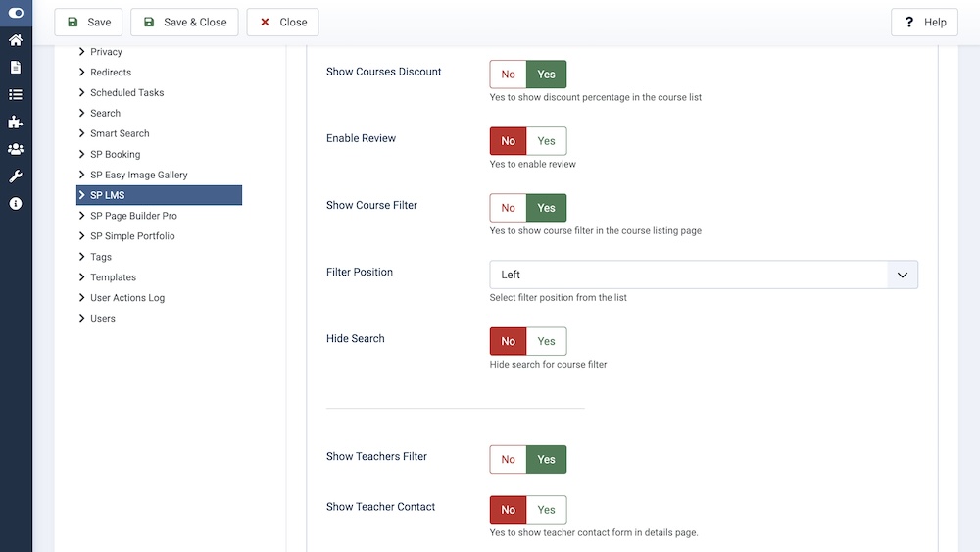Open the System wrench icon in sidebar
980x552 pixels.
click(16, 176)
